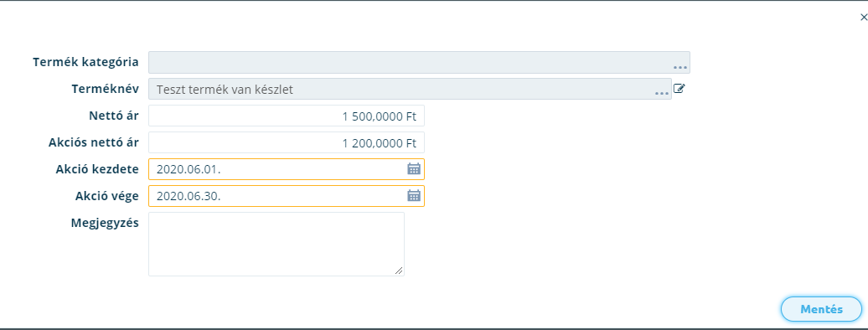Close the dialog with the X
The height and width of the screenshot is (330, 868).
point(864,18)
